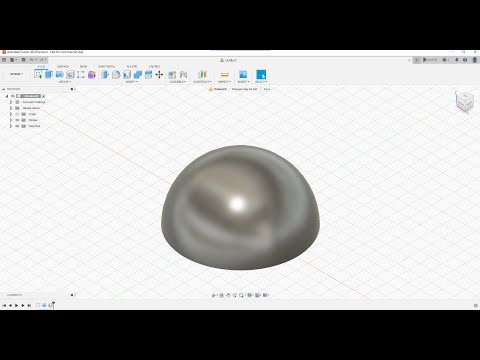Show the Origin folder with its eye

(17, 114)
